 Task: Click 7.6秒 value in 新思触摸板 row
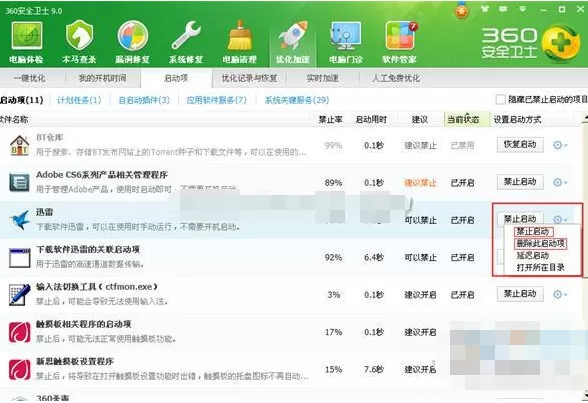tap(374, 370)
